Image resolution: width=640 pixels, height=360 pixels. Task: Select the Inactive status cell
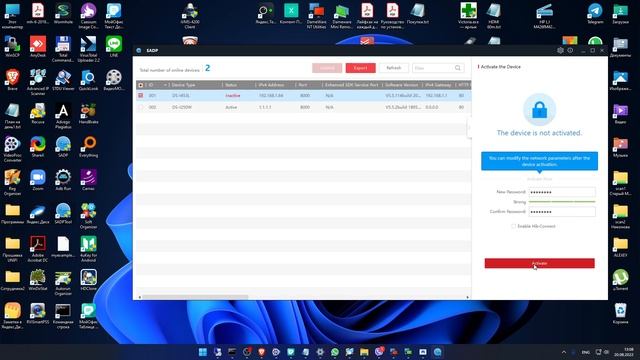pyautogui.click(x=233, y=96)
